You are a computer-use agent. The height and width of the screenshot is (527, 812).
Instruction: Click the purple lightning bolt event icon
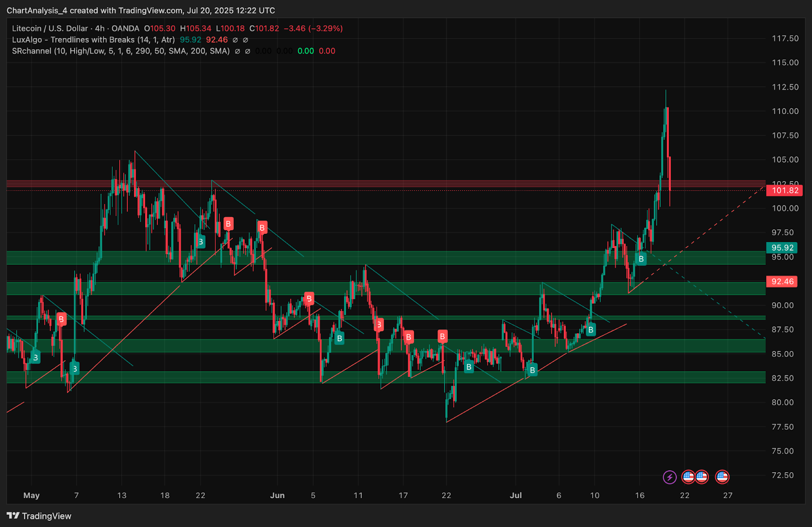(x=669, y=477)
